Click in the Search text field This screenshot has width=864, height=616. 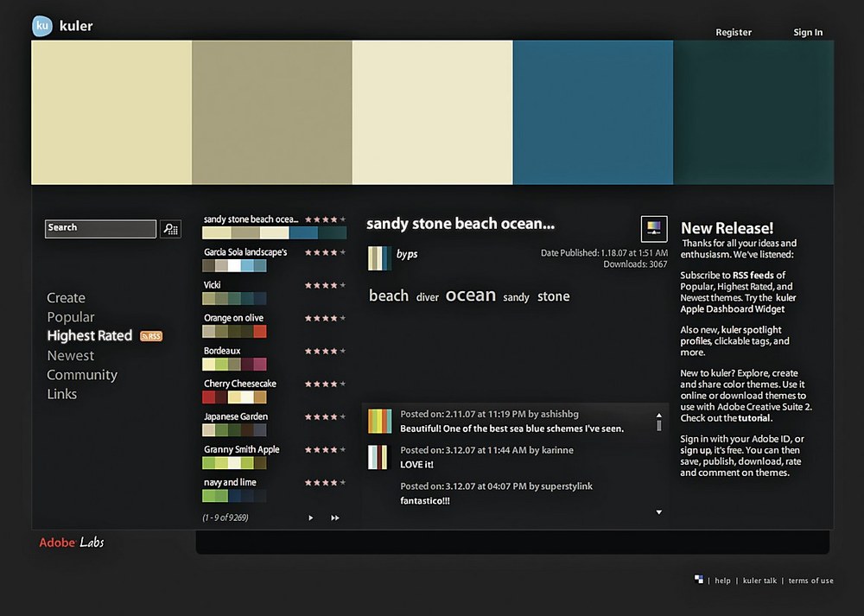[x=100, y=229]
